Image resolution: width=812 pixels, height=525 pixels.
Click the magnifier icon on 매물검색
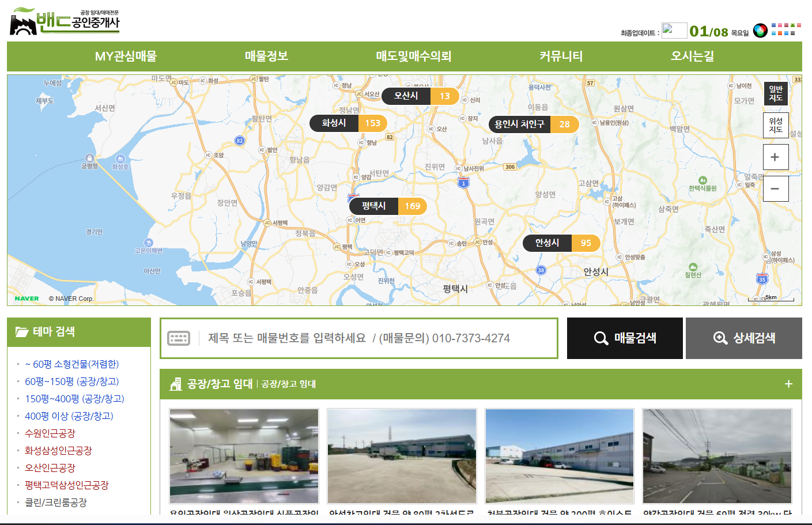[x=600, y=338]
